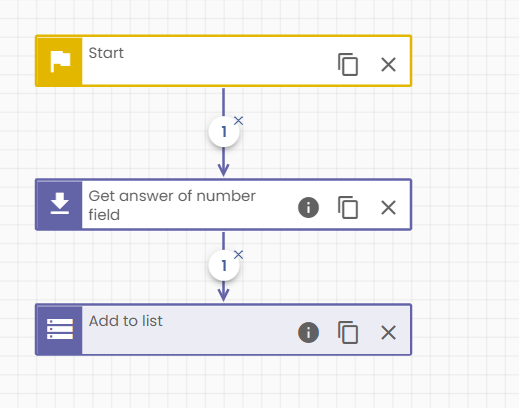Select the 'Get answer of number field' label
Viewport: 519px width, 408px height.
(172, 205)
